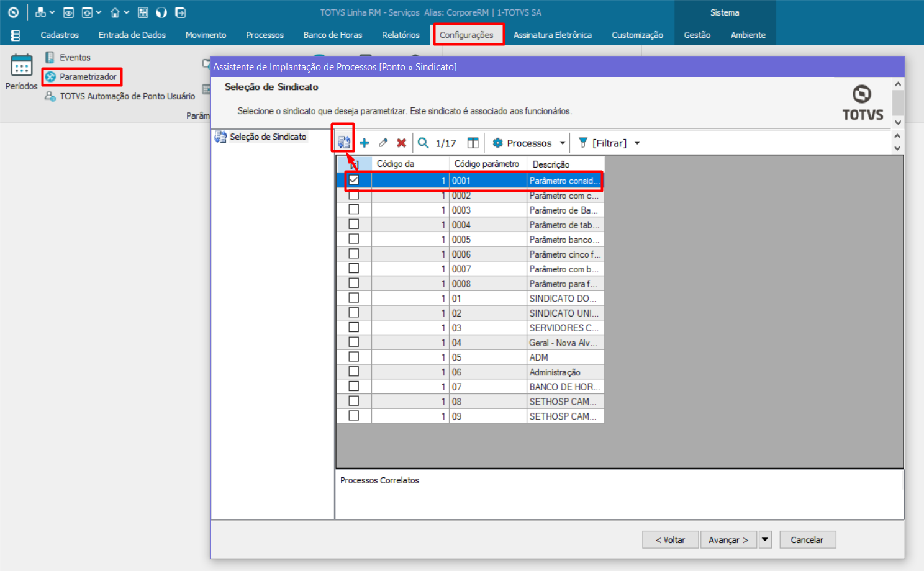Check the checkbox for parameter 0007
Image resolution: width=924 pixels, height=571 pixels.
click(x=354, y=269)
